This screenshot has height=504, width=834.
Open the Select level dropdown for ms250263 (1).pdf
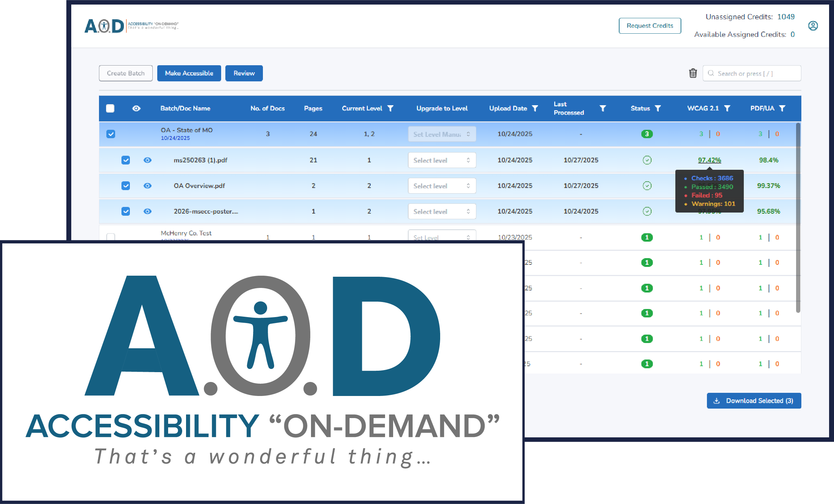point(442,160)
